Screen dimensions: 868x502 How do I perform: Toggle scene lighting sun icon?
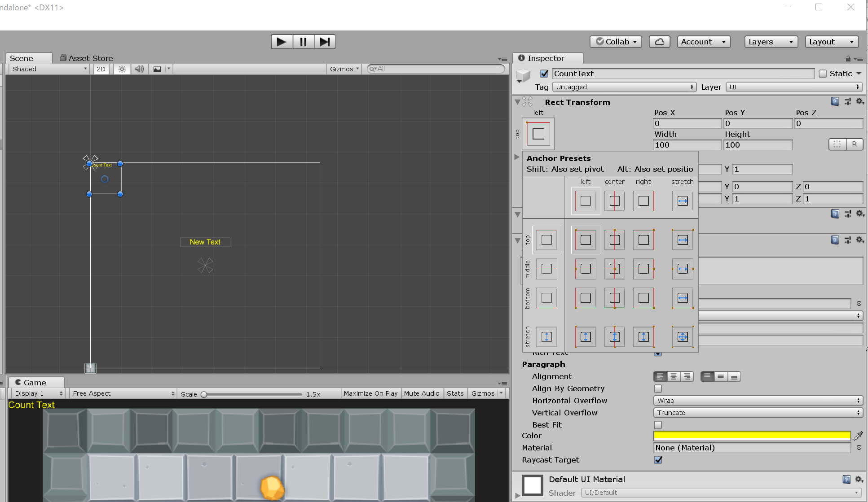[x=122, y=69]
